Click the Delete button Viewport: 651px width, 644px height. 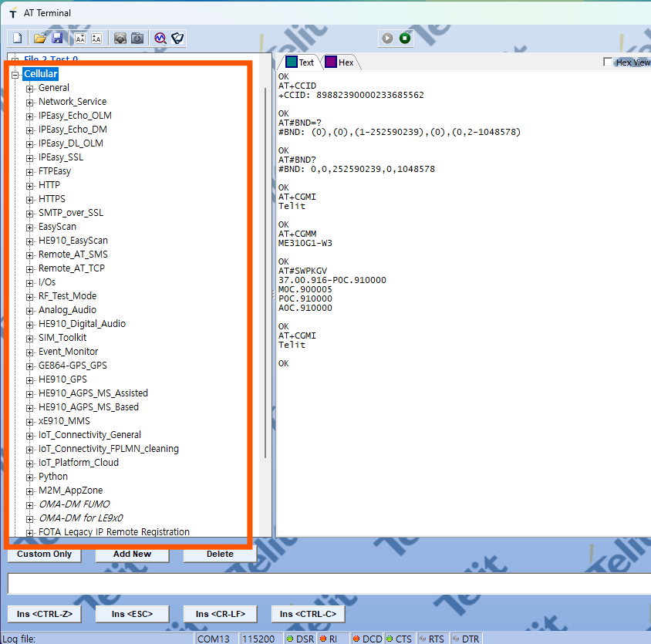[220, 555]
